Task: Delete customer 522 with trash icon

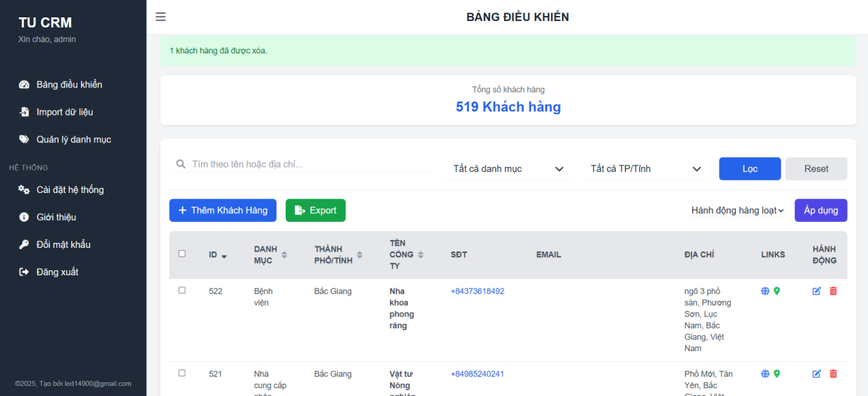Action: (833, 291)
